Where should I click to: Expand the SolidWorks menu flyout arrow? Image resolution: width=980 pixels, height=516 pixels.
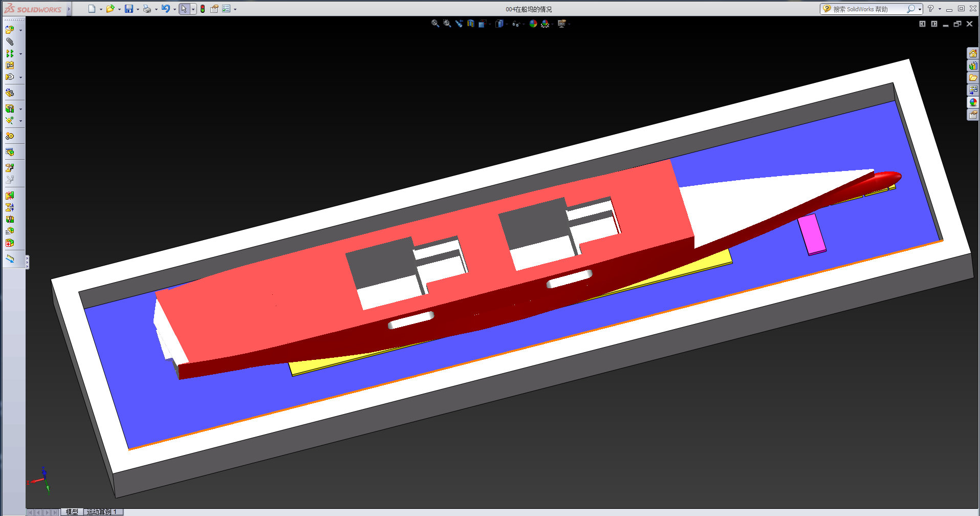[x=69, y=9]
